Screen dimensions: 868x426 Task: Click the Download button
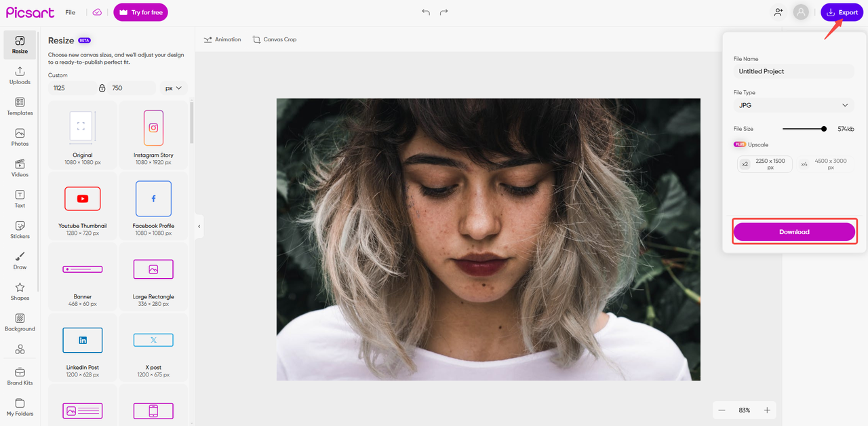point(794,232)
